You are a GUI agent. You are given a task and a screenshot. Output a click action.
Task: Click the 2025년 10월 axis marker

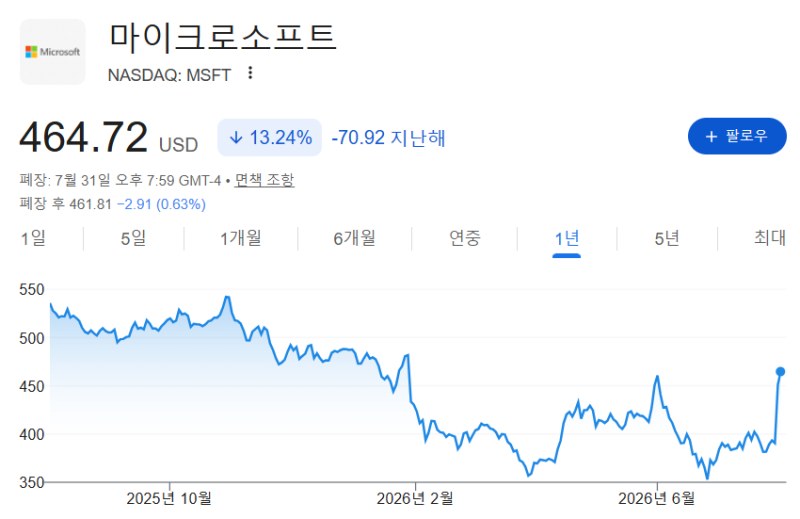point(169,498)
